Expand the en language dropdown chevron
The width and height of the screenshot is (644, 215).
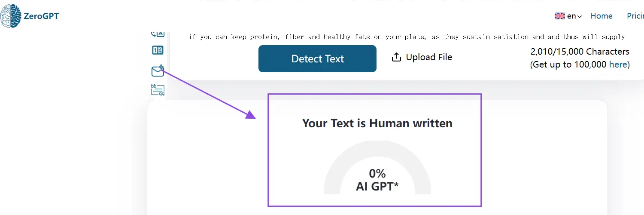tap(580, 17)
